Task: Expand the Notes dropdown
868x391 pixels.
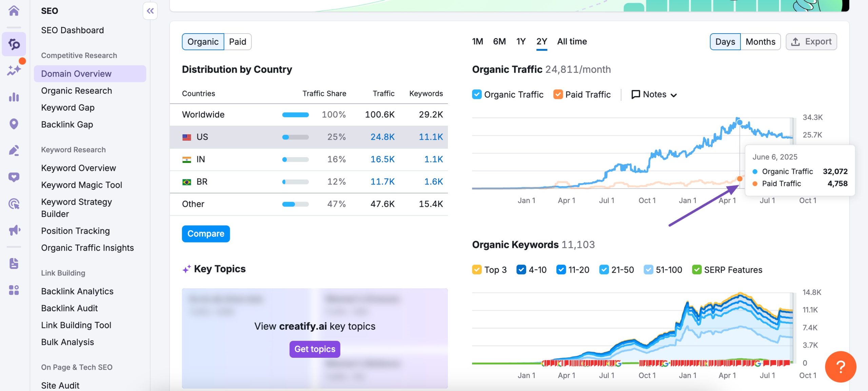Action: click(654, 94)
